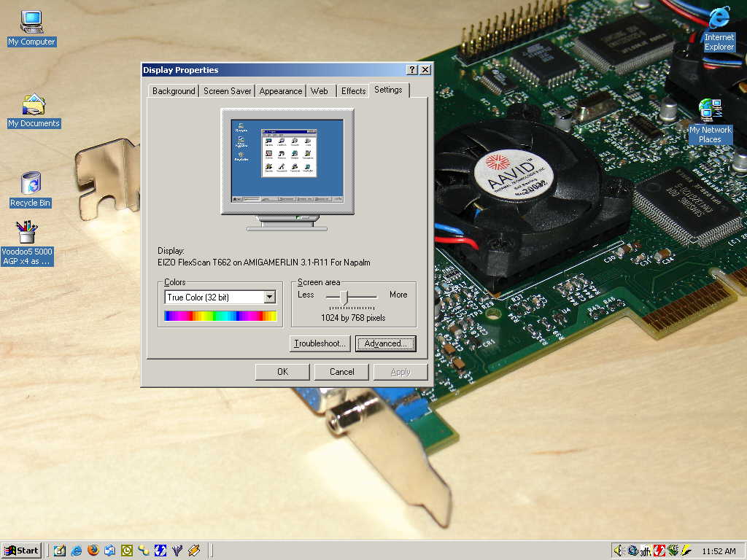Image resolution: width=747 pixels, height=560 pixels.
Task: Select the My Documents desktop icon
Action: [34, 111]
